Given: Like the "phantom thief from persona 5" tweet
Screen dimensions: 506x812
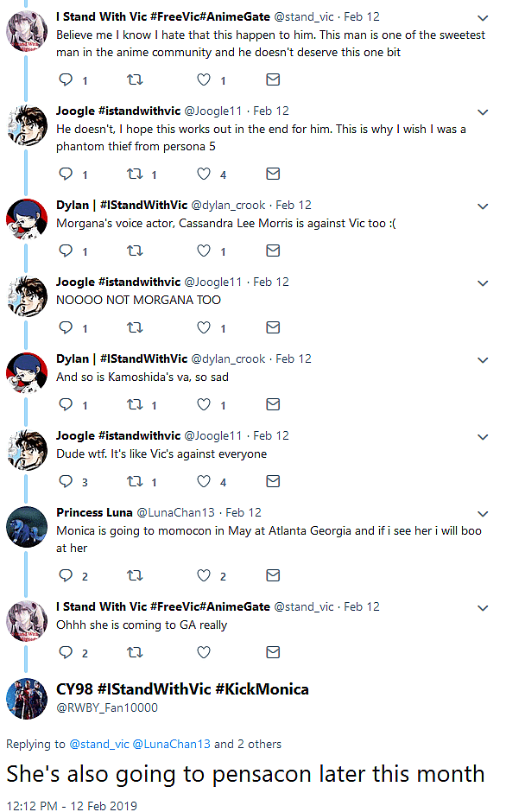Looking at the screenshot, I should pyautogui.click(x=204, y=174).
